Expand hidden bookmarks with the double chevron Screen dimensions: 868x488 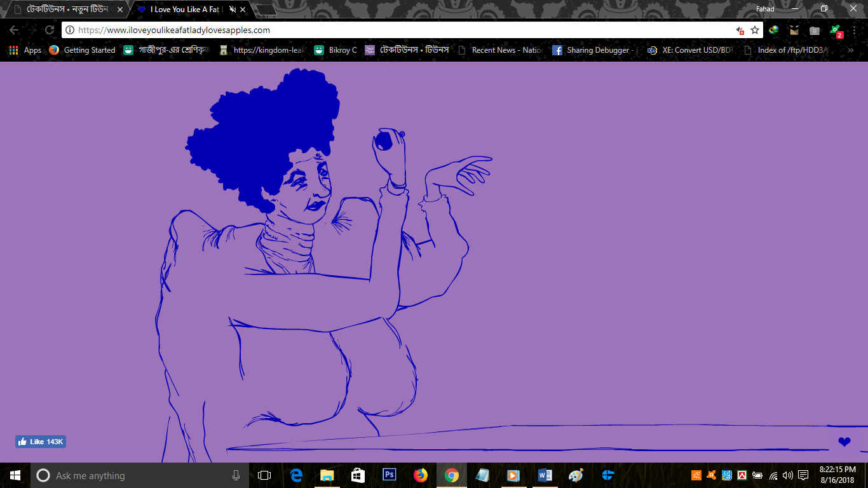851,50
